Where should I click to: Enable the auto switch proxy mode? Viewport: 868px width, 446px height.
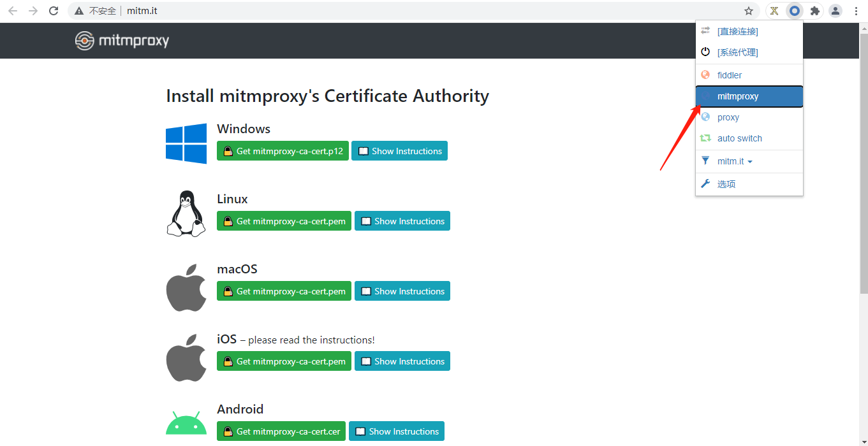click(x=740, y=138)
